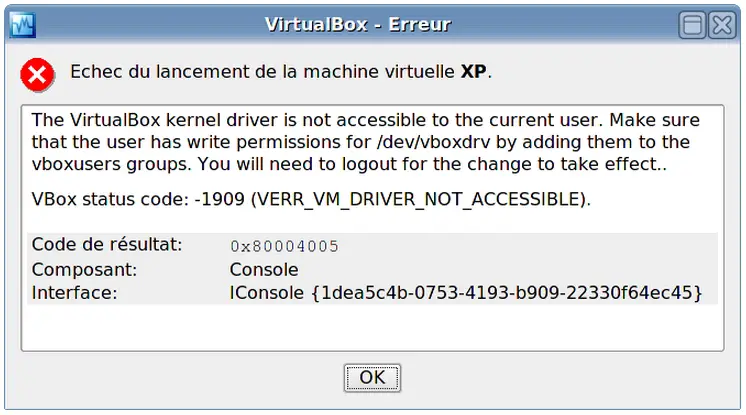
Task: Click the "Composant:" label
Action: [84, 270]
